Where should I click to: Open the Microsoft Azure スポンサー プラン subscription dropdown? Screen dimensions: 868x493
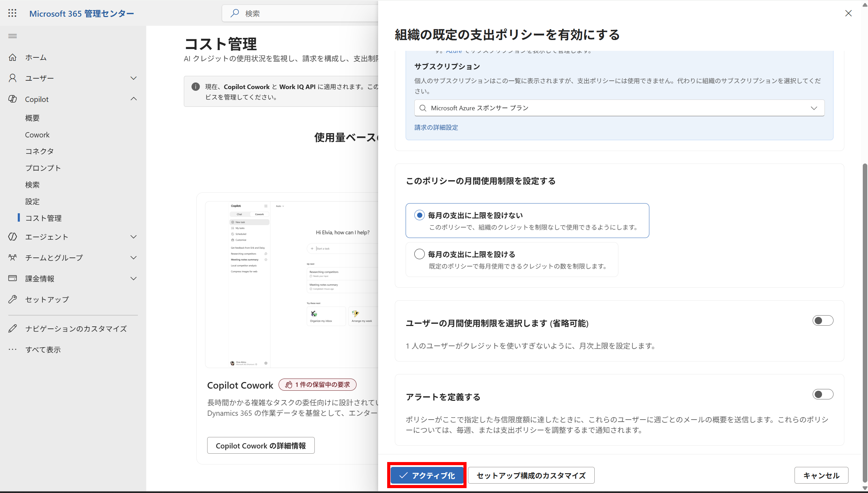pos(619,108)
